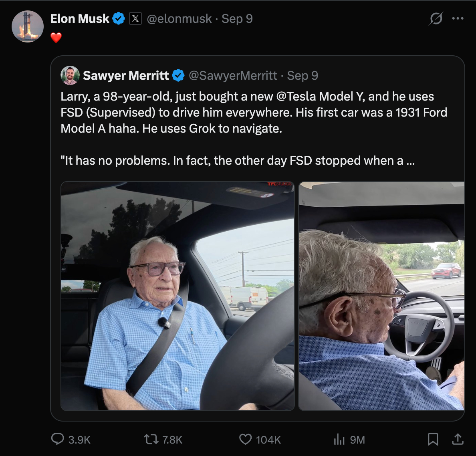
Task: Like the post with heart icon
Action: coord(245,439)
